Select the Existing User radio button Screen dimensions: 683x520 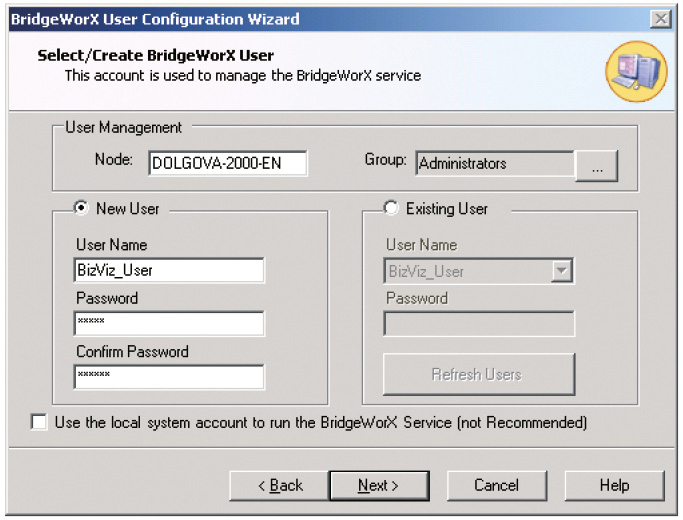[x=391, y=208]
